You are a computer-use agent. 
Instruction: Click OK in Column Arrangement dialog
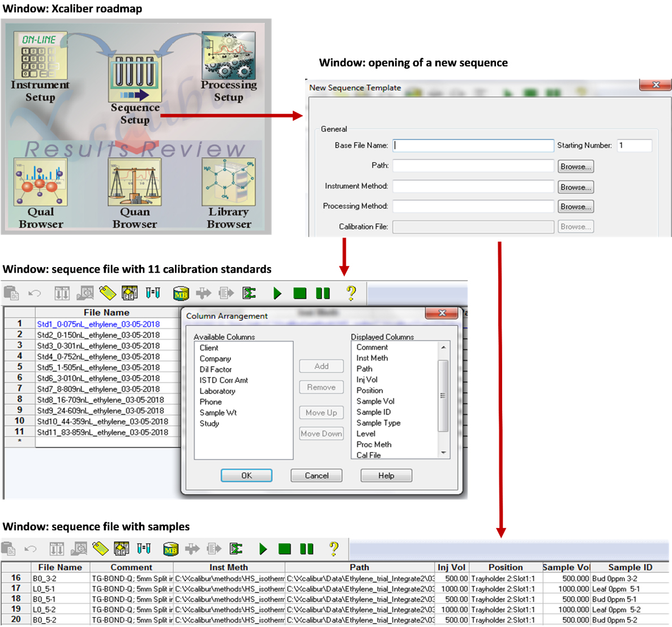(246, 475)
